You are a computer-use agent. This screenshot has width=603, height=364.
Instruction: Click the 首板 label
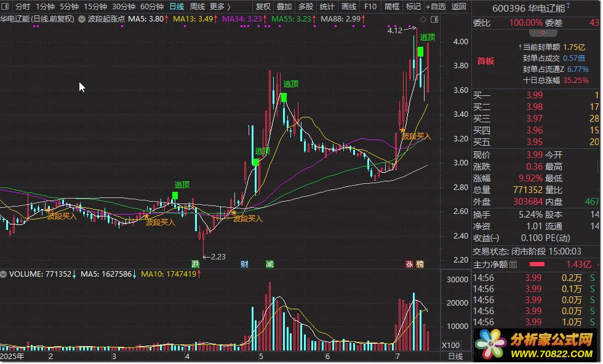pyautogui.click(x=485, y=61)
